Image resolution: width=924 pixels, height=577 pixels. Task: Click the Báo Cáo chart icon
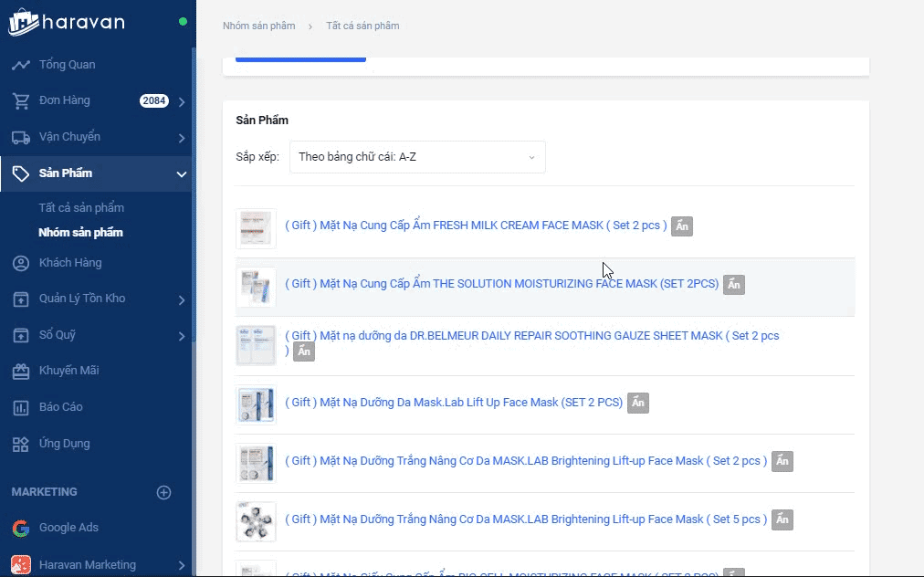tap(21, 407)
